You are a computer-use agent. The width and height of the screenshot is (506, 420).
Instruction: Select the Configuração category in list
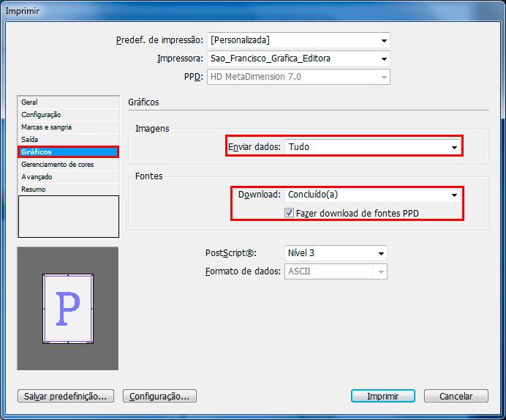coord(69,115)
